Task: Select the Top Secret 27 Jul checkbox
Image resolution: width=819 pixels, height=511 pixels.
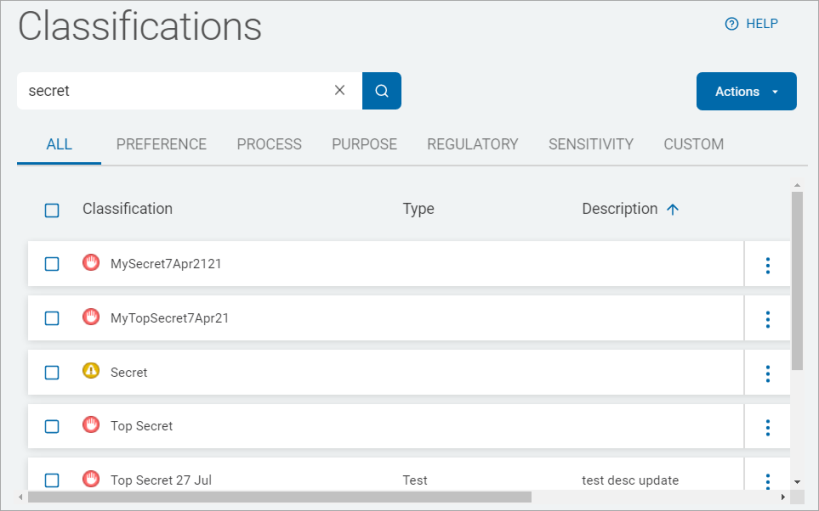Action: pos(52,480)
